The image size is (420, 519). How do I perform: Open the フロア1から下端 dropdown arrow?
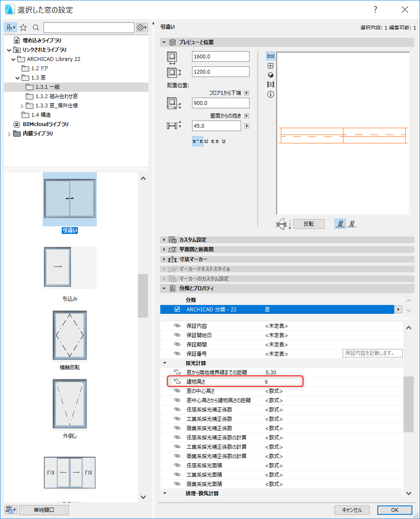pos(247,93)
